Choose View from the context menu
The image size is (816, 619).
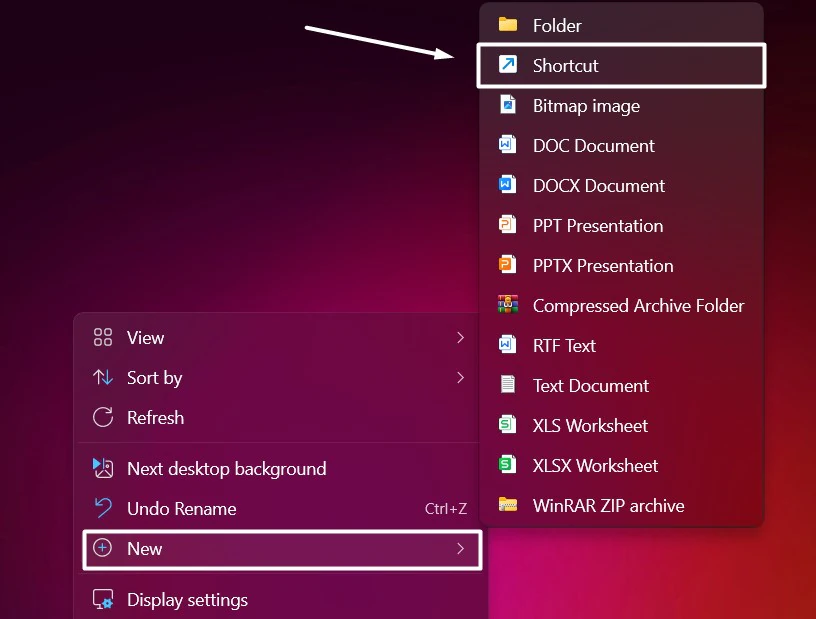pos(279,337)
